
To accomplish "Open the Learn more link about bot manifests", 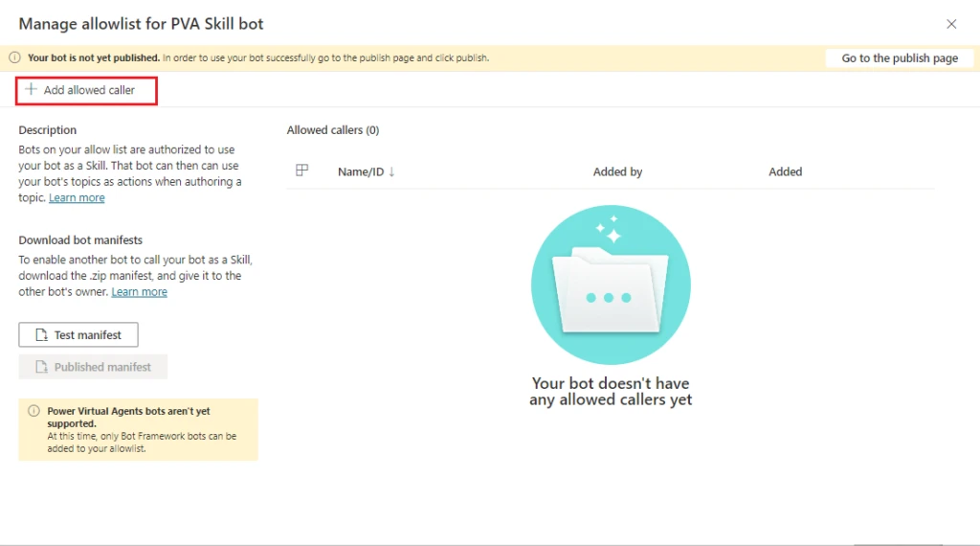I will coord(140,292).
